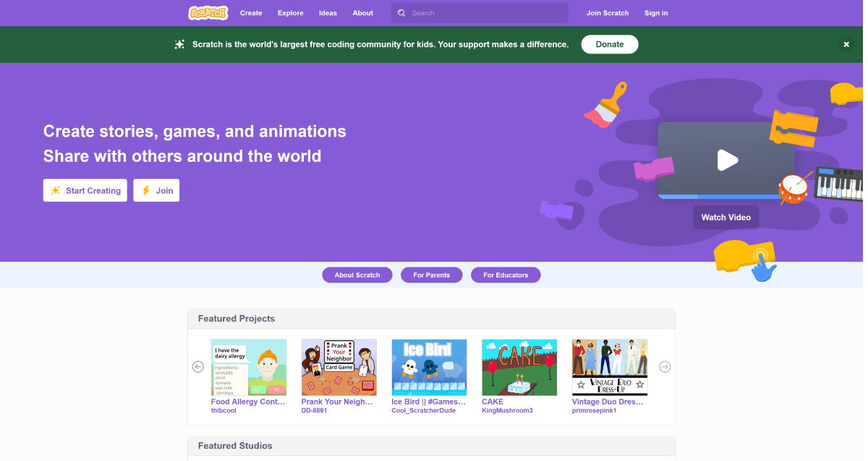868x461 pixels.
Task: Open the author link KingMushroom3
Action: tap(507, 410)
